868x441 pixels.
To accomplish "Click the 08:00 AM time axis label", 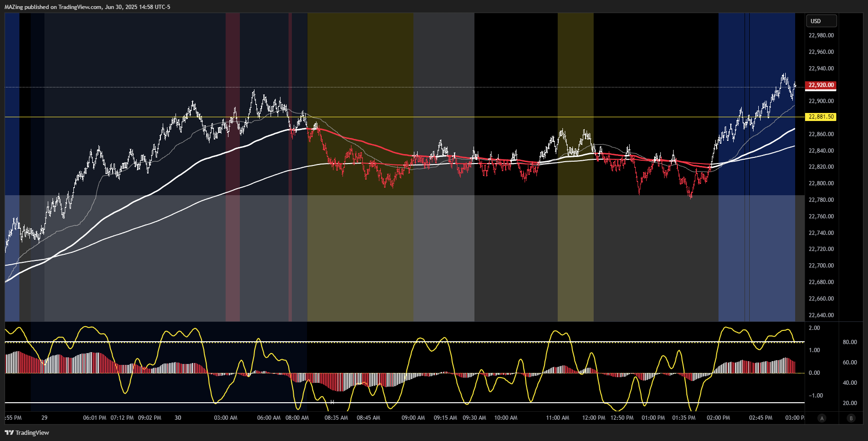I will point(297,418).
